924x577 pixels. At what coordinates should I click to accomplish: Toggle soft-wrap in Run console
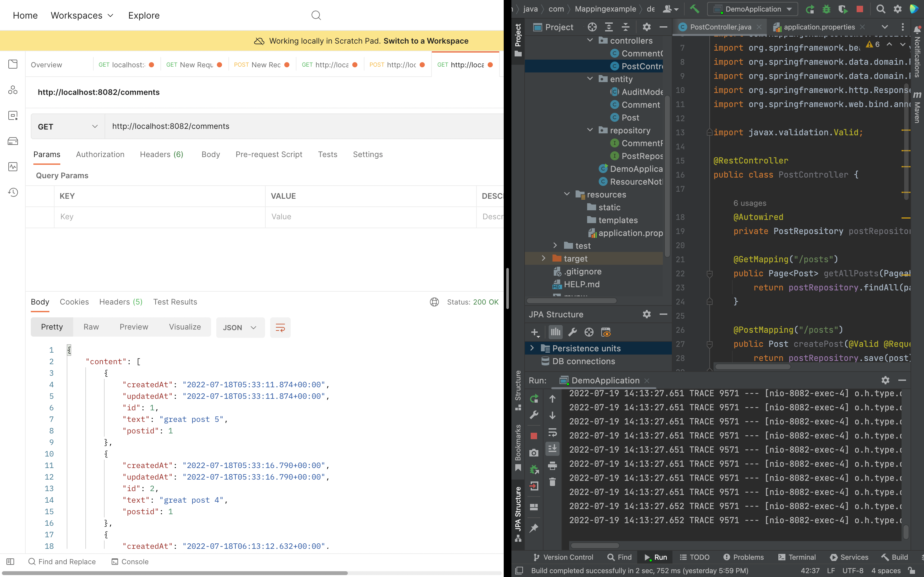552,432
